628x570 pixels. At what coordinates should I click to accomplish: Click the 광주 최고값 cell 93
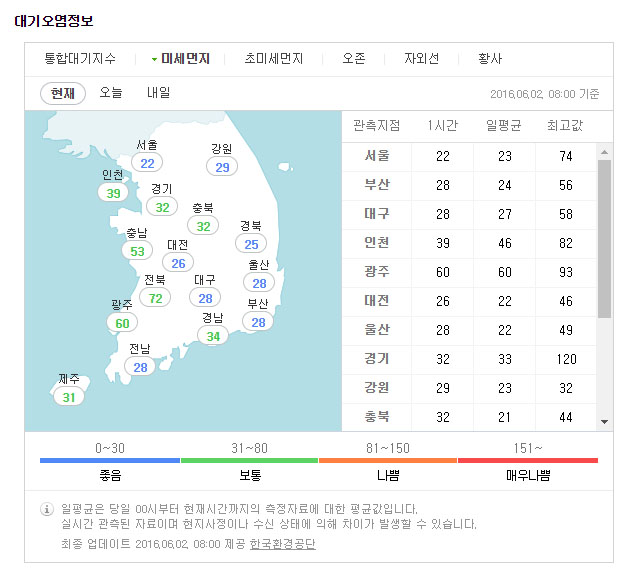pos(566,272)
